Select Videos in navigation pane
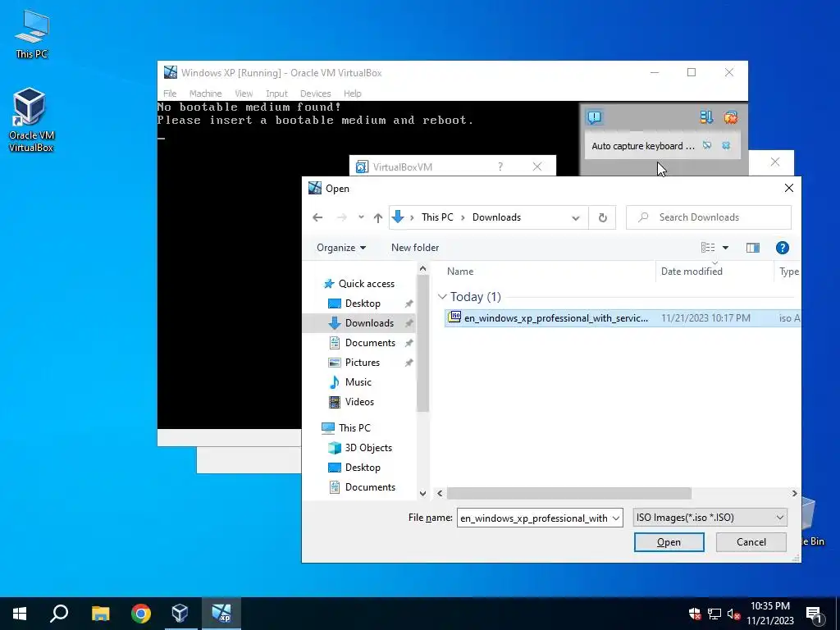 359,402
